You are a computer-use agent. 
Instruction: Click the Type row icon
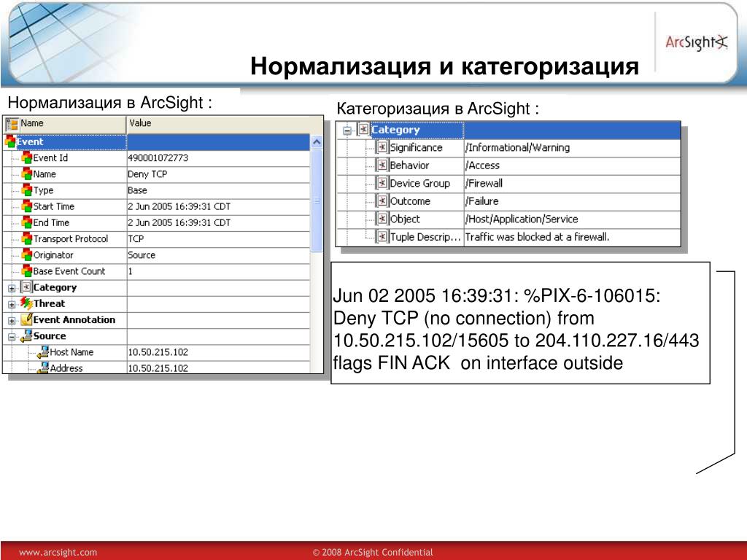coord(27,190)
